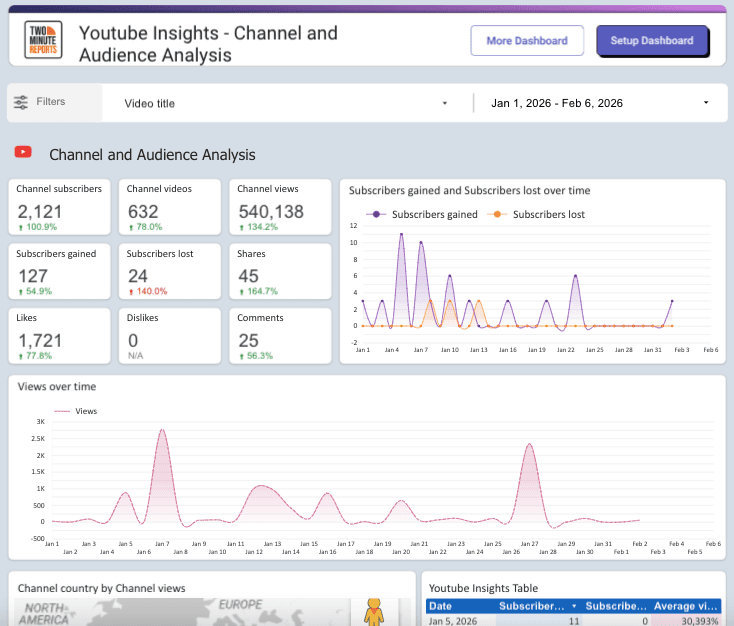Click NORTH AMERICA on the map
Viewport: 734px width, 626px height.
click(x=45, y=614)
